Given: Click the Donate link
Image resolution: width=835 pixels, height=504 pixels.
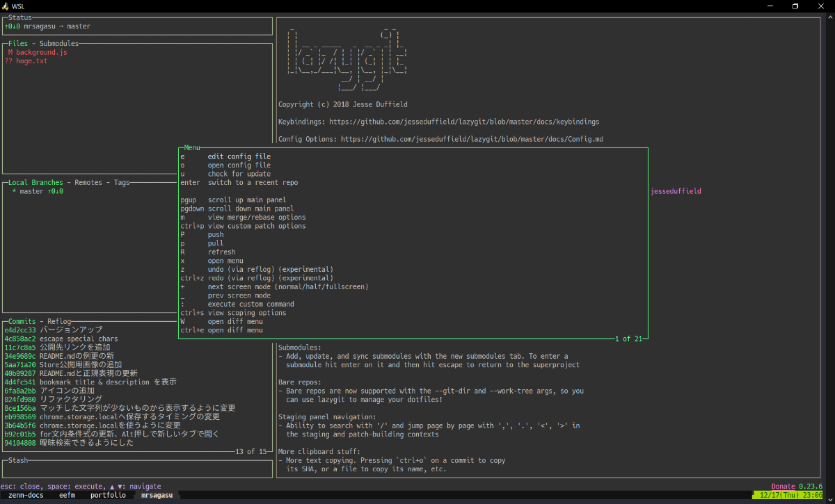Looking at the screenshot, I should click(x=783, y=487).
